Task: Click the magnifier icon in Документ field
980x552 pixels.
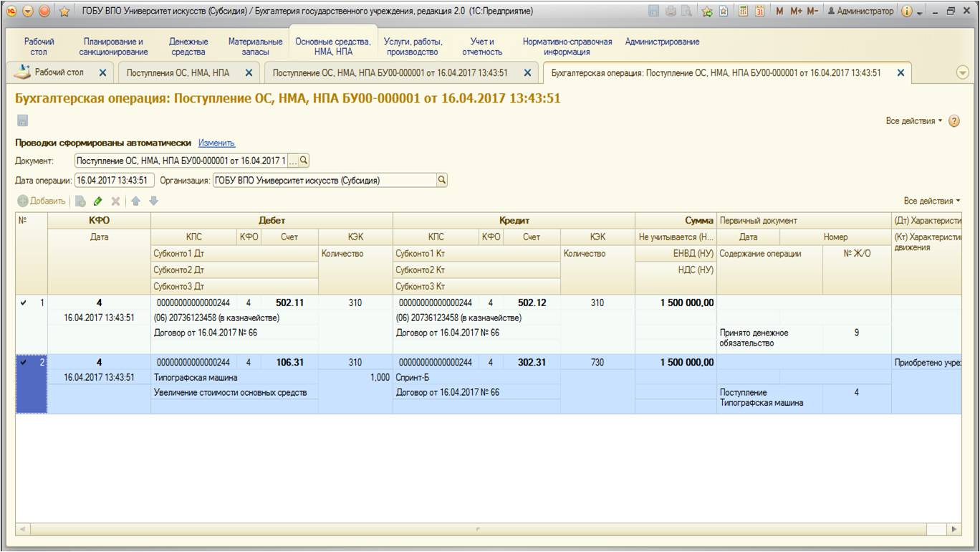Action: [x=304, y=161]
